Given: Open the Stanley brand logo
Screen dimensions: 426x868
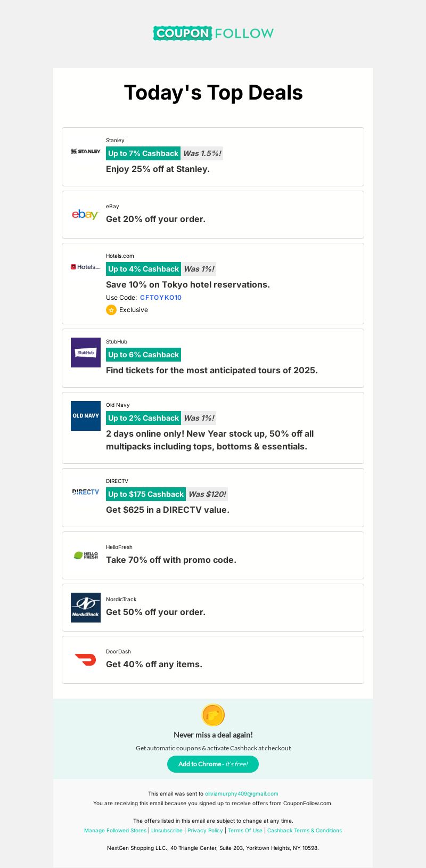Looking at the screenshot, I should (86, 151).
